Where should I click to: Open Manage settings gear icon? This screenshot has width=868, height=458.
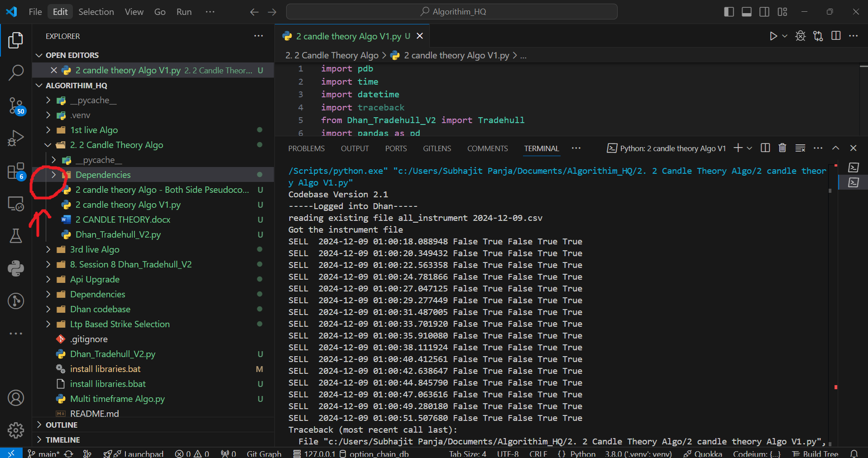coord(16,430)
